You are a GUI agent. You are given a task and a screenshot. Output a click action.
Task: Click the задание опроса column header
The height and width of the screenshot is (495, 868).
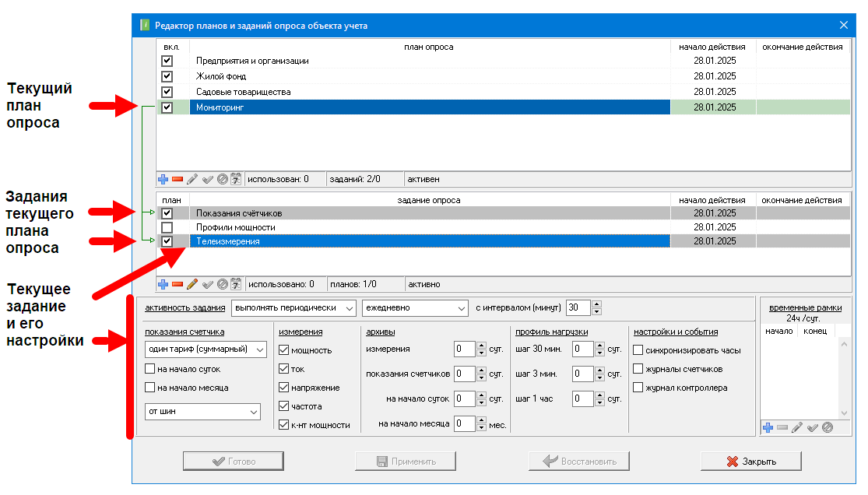[x=430, y=201]
